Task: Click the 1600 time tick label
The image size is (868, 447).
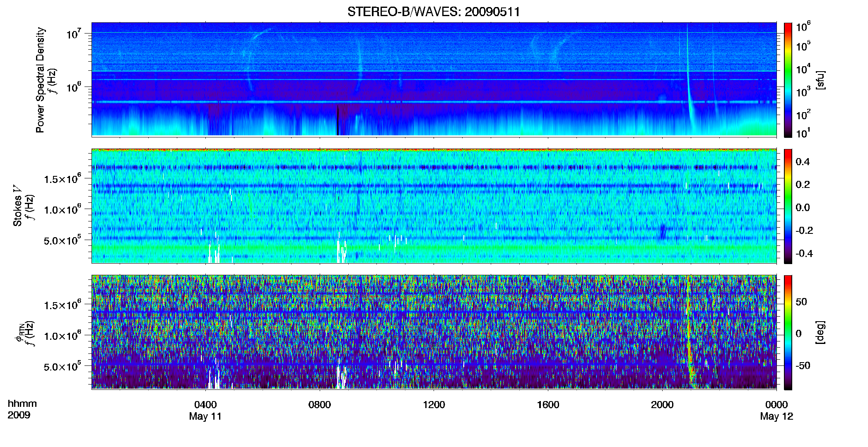Action: [x=548, y=405]
